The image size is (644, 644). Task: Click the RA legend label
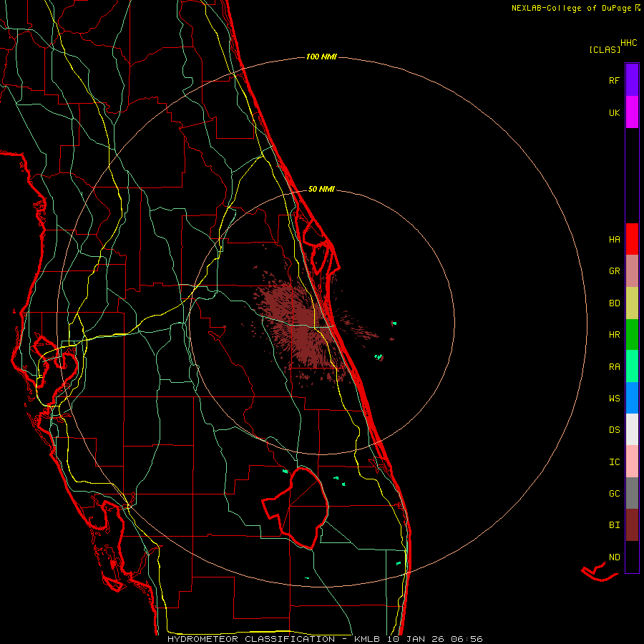(x=614, y=367)
